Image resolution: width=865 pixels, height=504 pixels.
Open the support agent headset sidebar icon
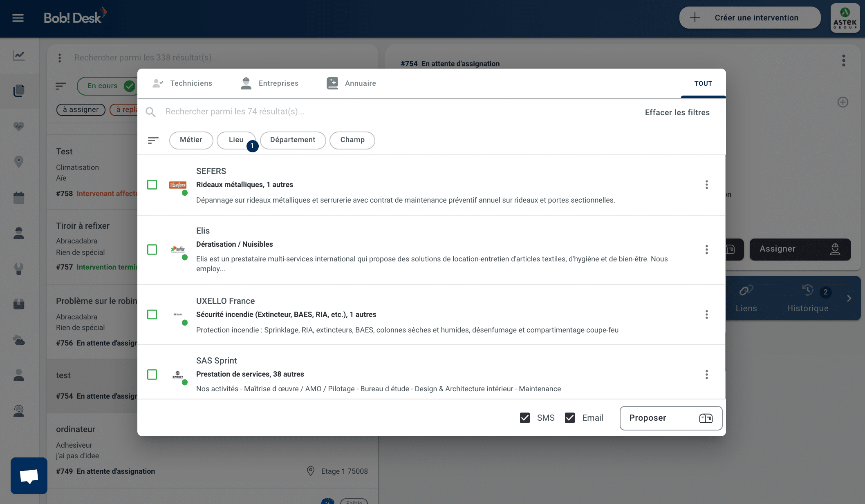click(19, 411)
